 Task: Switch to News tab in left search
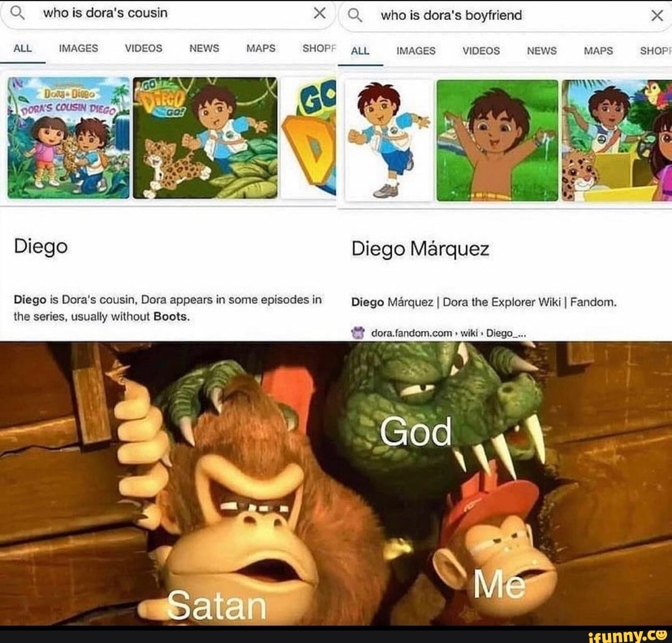204,48
